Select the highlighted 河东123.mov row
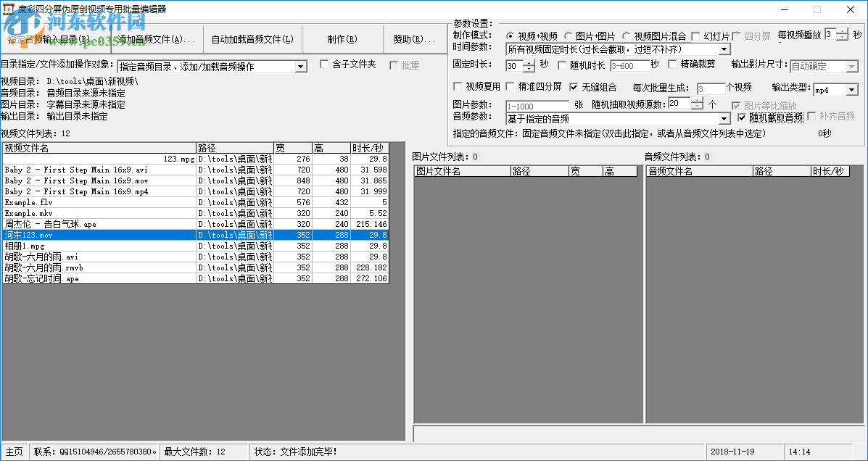The width and height of the screenshot is (868, 461). pyautogui.click(x=196, y=235)
